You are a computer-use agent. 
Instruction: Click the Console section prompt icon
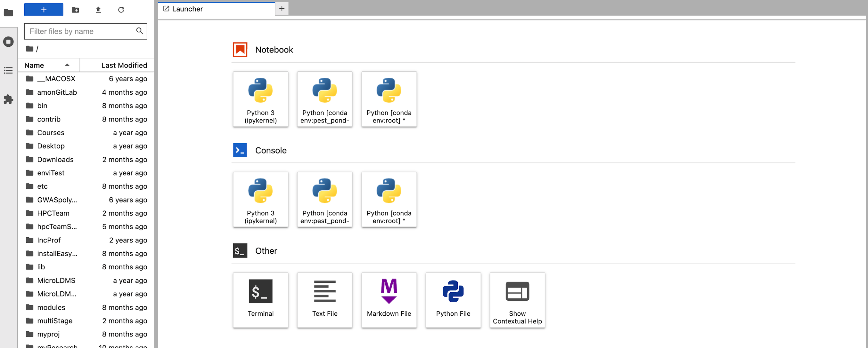240,150
